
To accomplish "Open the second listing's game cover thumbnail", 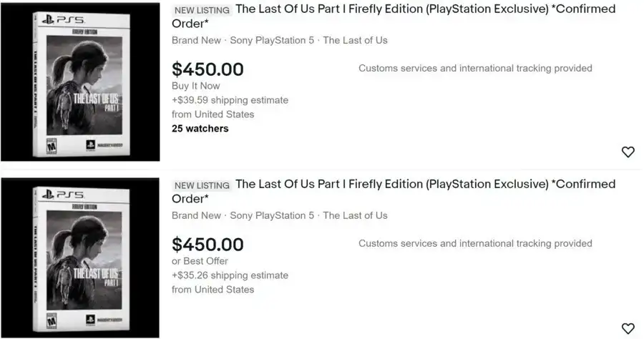I will point(80,257).
